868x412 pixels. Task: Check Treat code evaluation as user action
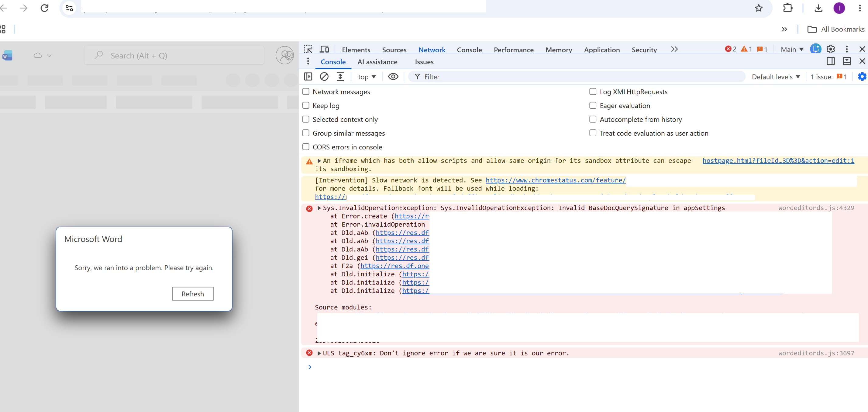click(593, 133)
